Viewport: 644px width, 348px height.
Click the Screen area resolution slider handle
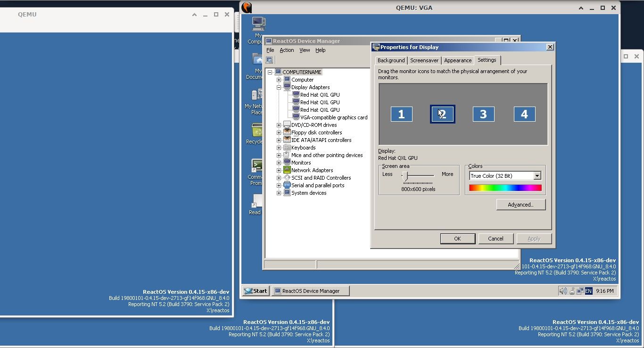point(405,176)
